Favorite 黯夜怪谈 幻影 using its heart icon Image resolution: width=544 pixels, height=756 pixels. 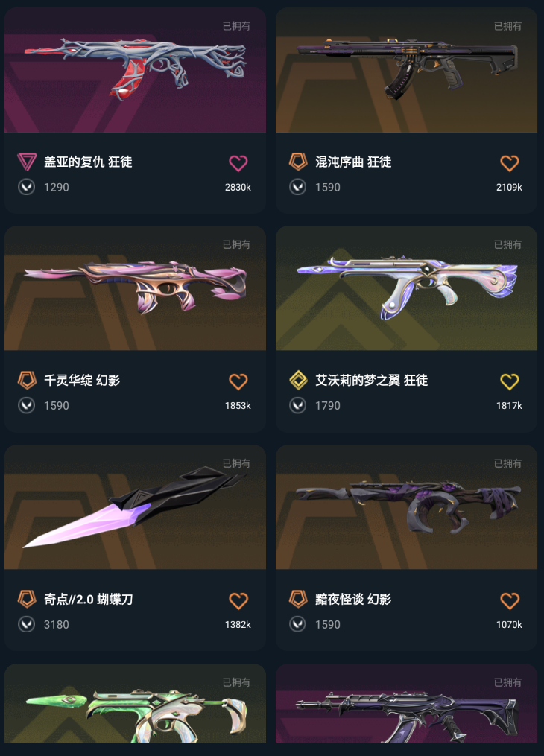[509, 600]
